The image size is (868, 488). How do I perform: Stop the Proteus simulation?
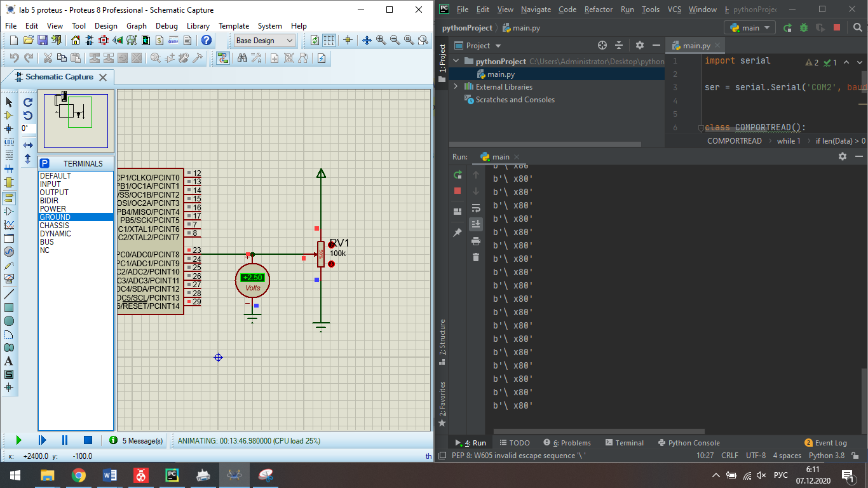88,440
